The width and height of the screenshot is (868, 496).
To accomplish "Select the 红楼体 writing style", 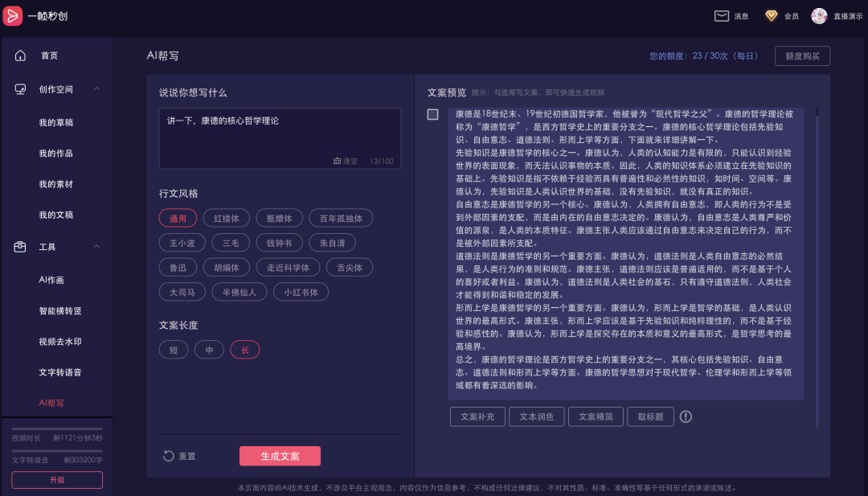I will click(227, 218).
